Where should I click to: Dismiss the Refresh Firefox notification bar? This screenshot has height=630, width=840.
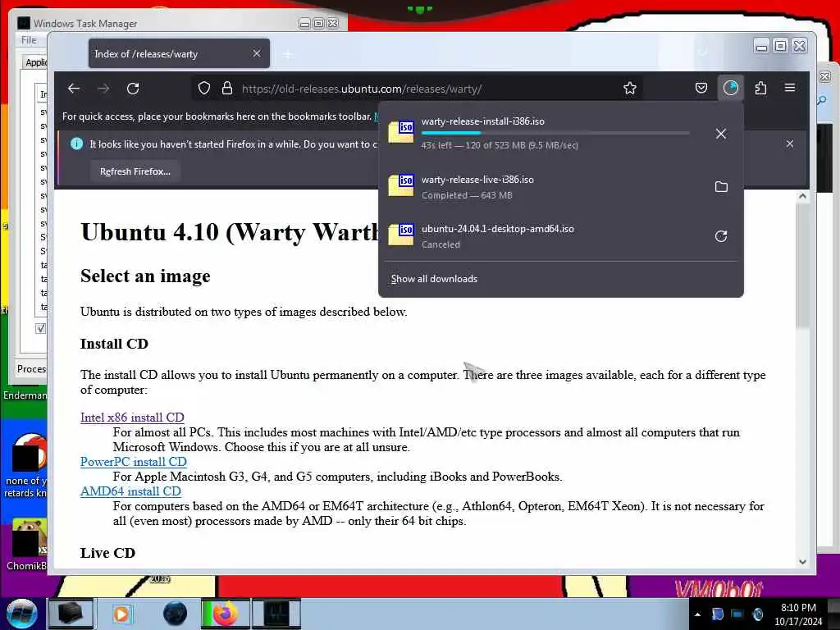790,144
